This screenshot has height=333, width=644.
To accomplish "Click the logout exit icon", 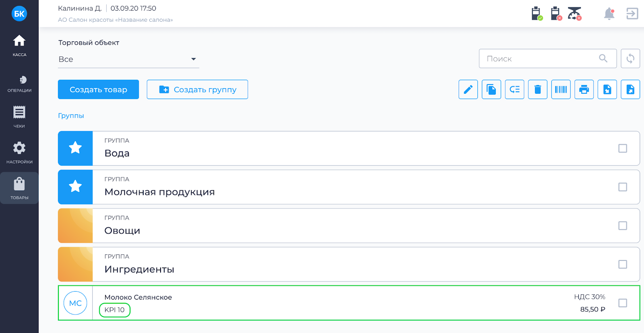I will pyautogui.click(x=632, y=14).
